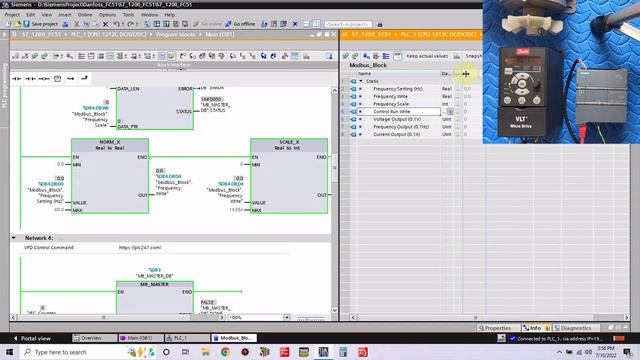
Task: Click the Cut scissors icon
Action: pos(76,24)
